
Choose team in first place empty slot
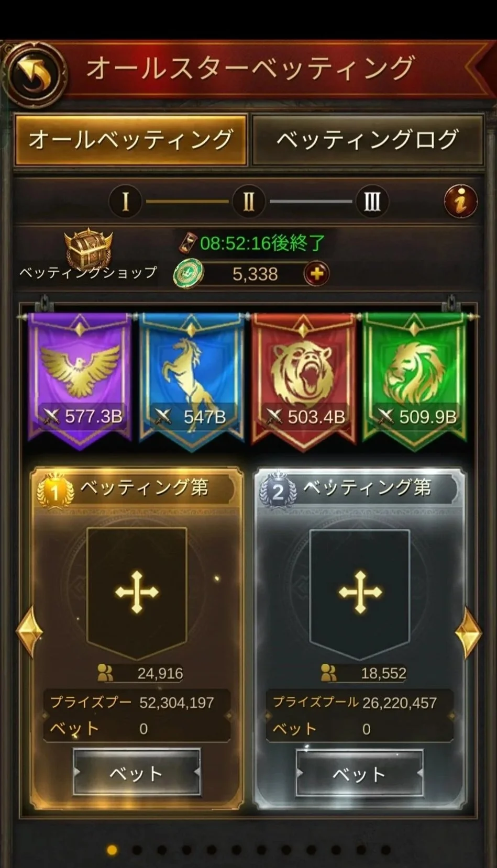[x=137, y=593]
